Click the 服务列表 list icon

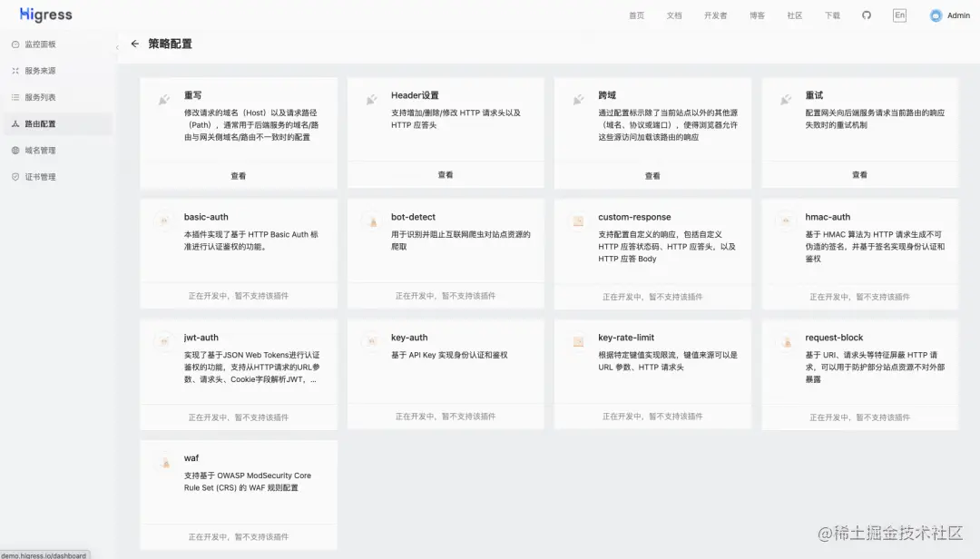15,97
